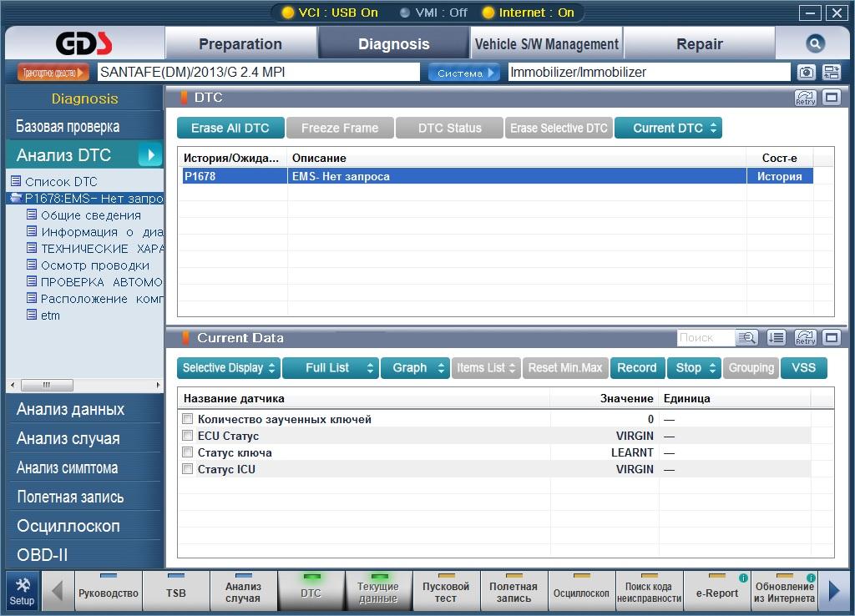Click right arrow on bottom toolbar

834,591
